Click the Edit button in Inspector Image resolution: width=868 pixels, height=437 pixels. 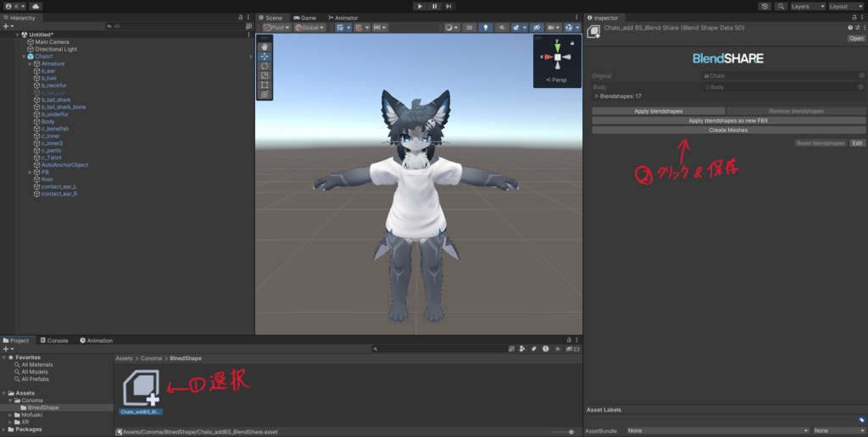(858, 143)
